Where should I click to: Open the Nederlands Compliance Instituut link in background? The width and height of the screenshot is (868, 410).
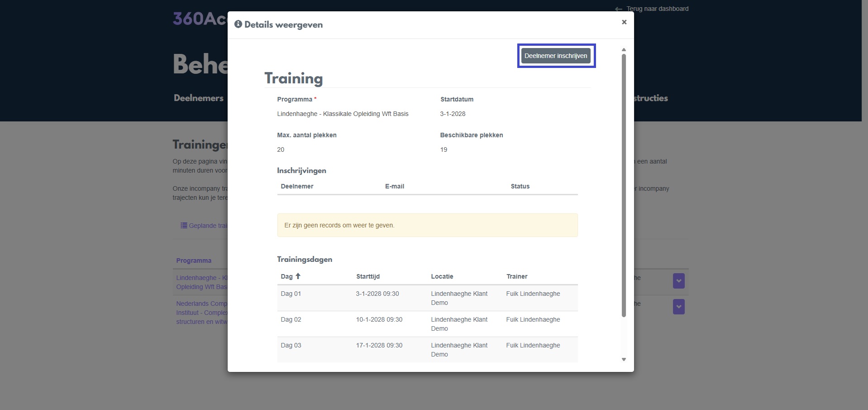(202, 313)
